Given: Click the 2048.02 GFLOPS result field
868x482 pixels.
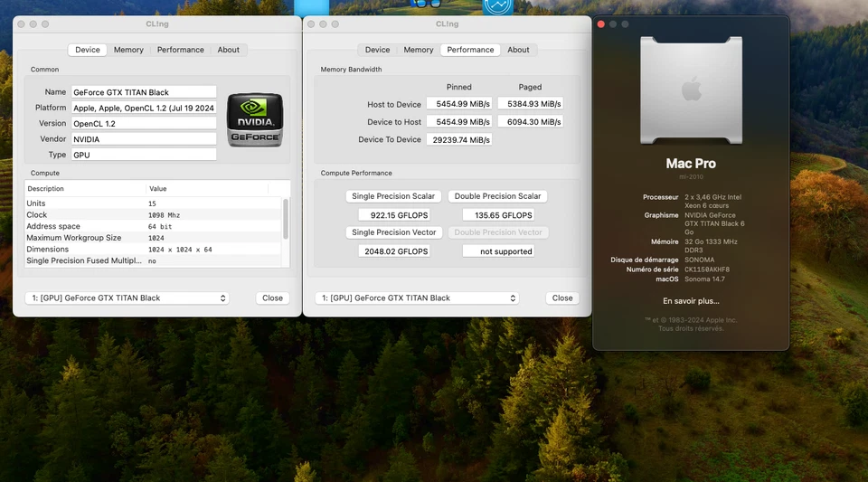Looking at the screenshot, I should coord(395,251).
